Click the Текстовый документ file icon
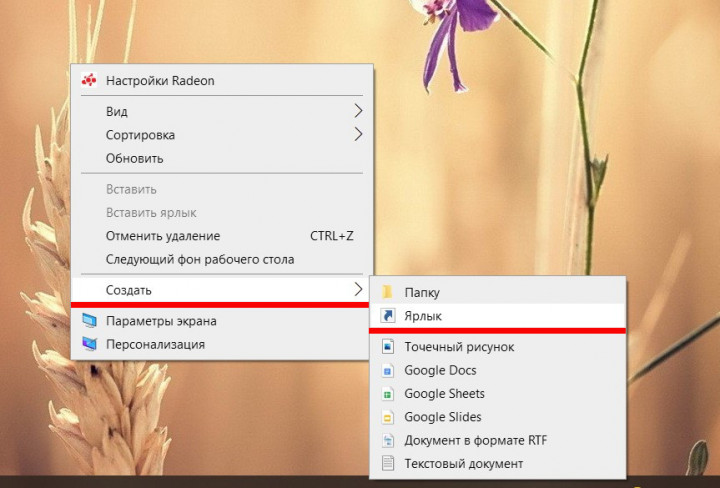 tap(388, 464)
